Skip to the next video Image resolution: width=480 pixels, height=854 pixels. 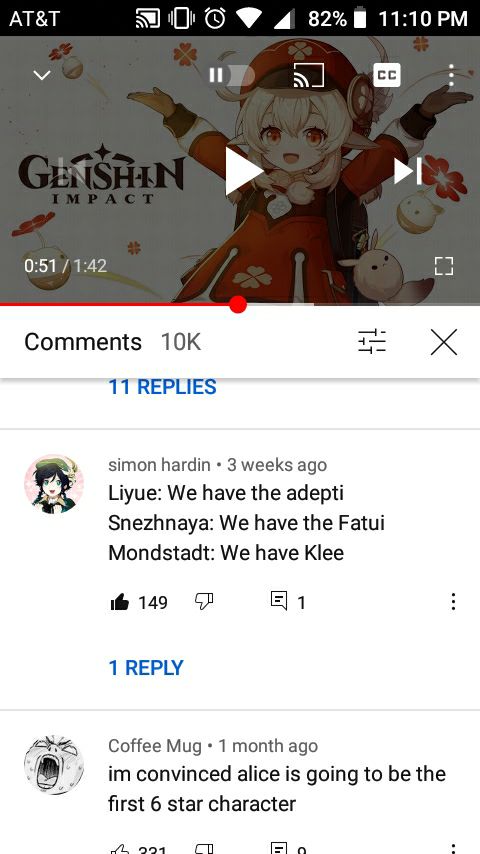pos(409,171)
